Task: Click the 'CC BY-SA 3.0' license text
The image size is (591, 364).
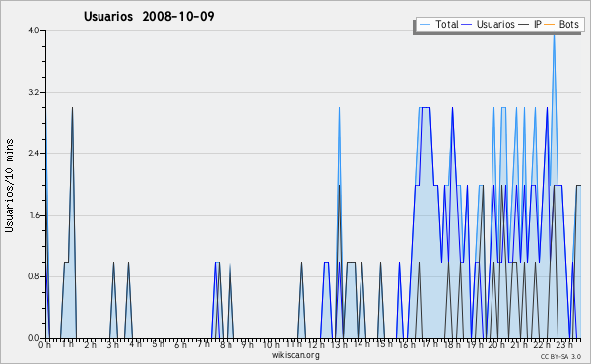Action: pyautogui.click(x=560, y=356)
